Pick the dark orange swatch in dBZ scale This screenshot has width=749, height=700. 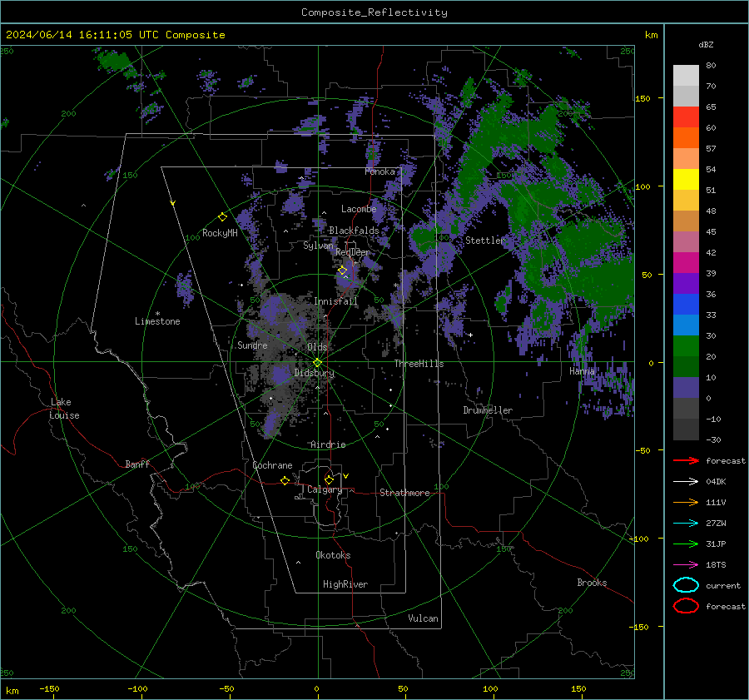coord(686,137)
